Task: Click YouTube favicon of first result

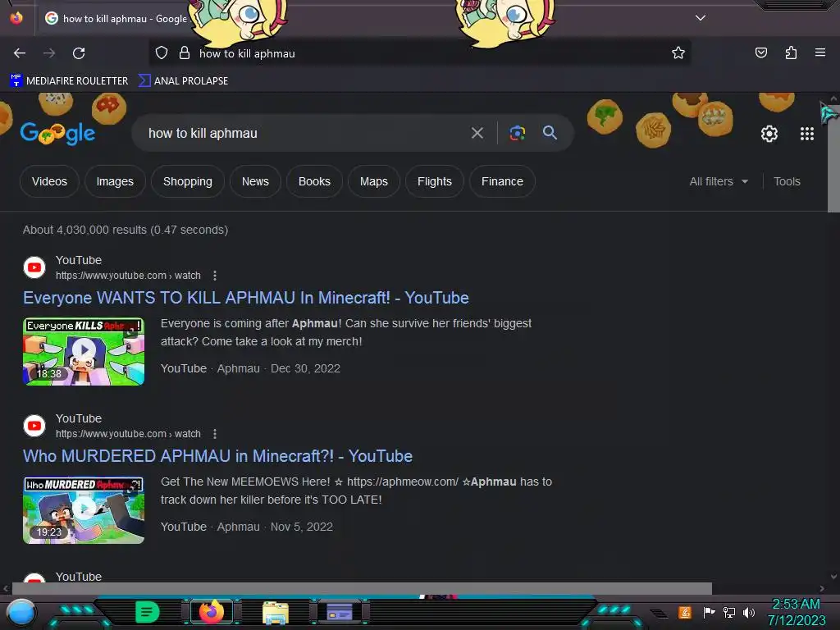Action: (34, 267)
